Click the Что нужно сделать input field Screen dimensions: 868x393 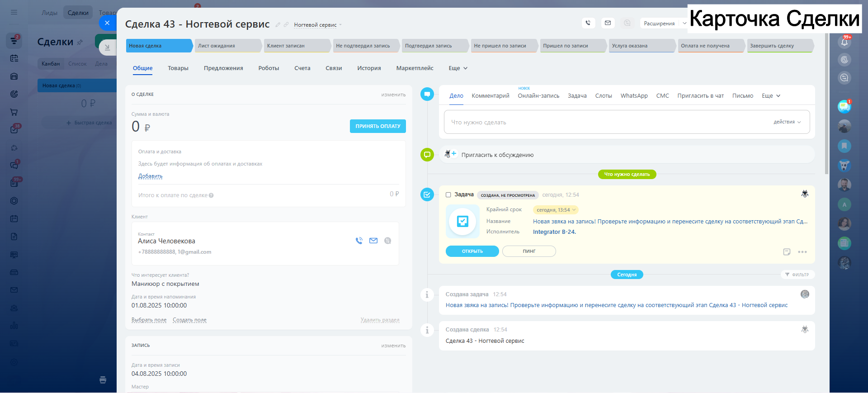coord(606,122)
